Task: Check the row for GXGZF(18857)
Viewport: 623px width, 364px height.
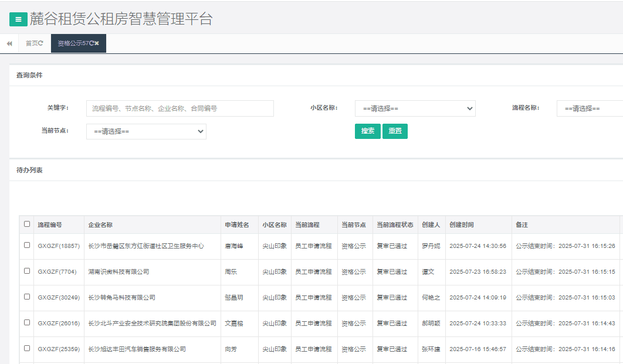Action: pos(27,245)
